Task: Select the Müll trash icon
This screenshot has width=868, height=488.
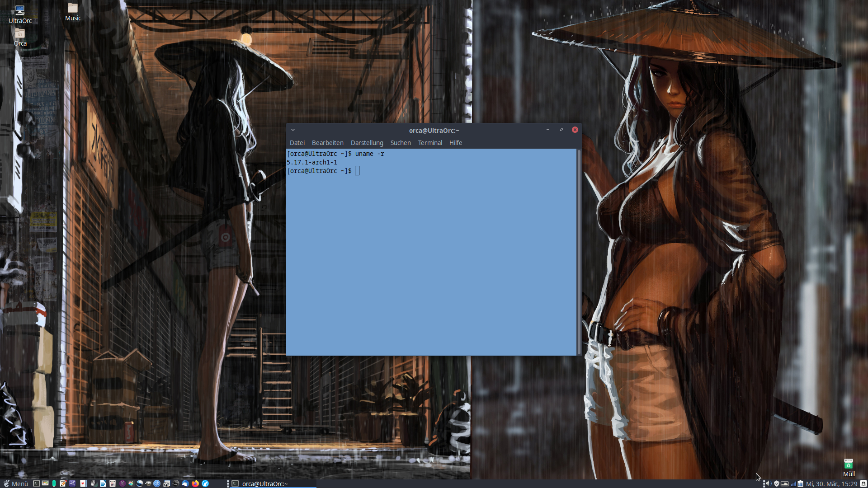Action: [849, 468]
